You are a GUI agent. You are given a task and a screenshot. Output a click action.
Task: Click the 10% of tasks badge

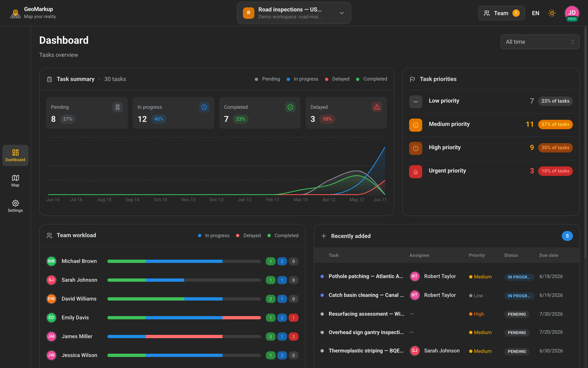556,171
